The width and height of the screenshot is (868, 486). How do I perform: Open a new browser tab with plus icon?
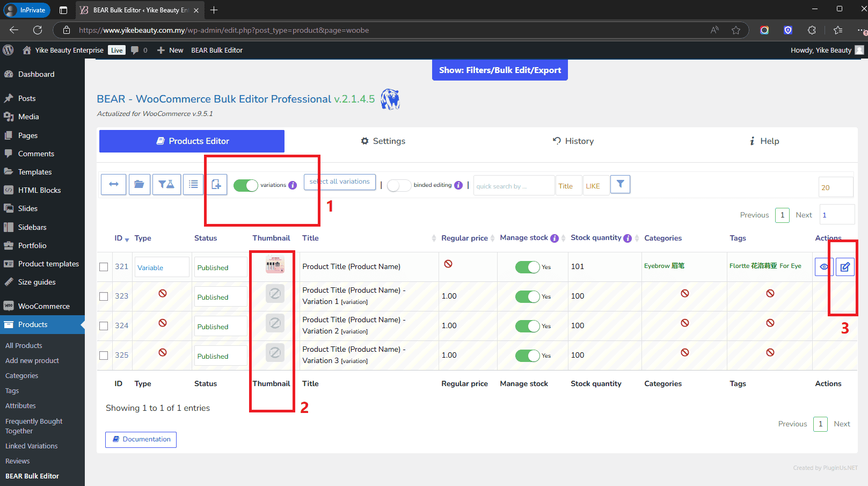214,10
